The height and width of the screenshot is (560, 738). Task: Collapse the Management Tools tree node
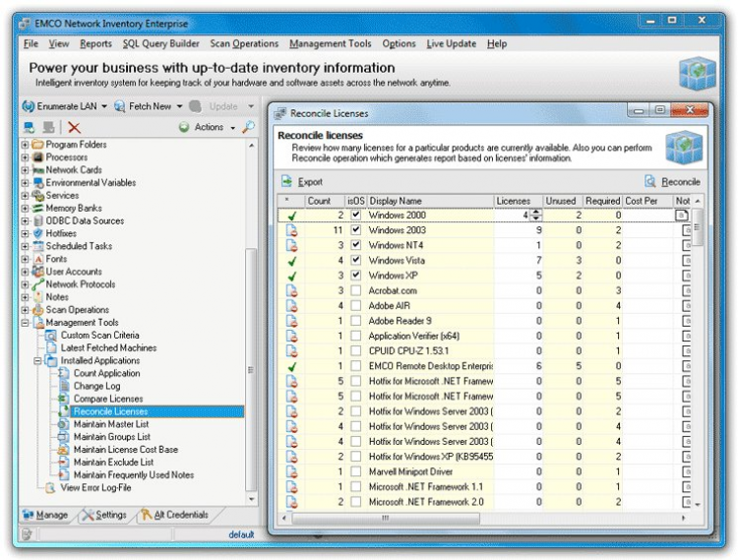point(26,323)
